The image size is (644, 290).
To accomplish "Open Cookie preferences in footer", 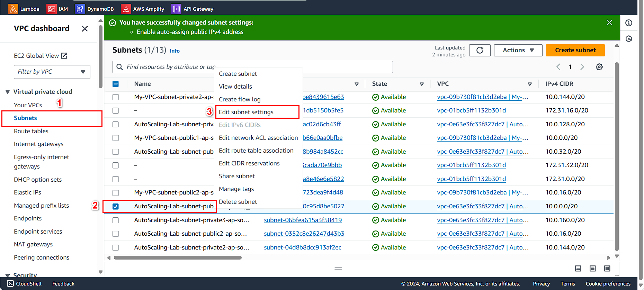I will coord(608,284).
